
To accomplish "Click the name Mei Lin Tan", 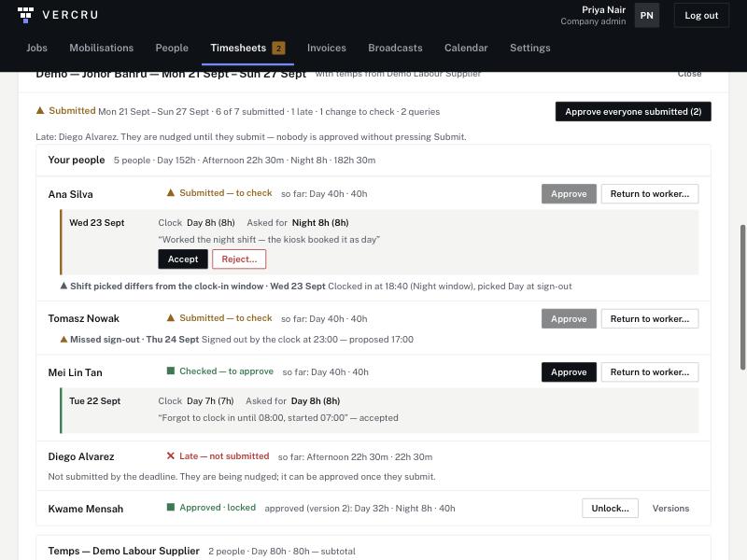I will pyautogui.click(x=76, y=372).
